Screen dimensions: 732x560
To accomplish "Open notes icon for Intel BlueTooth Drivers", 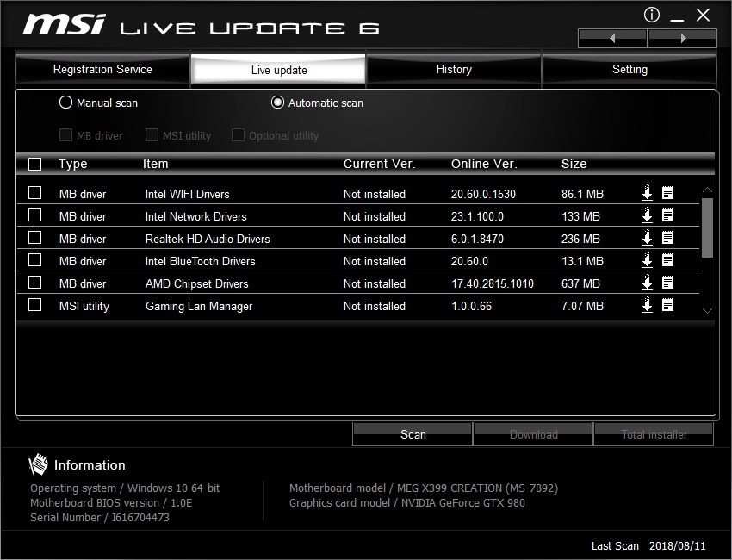I will (x=667, y=260).
